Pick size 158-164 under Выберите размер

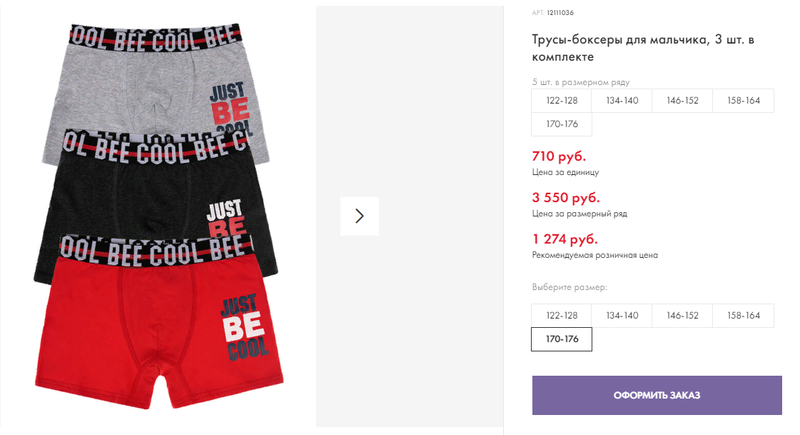click(x=743, y=316)
